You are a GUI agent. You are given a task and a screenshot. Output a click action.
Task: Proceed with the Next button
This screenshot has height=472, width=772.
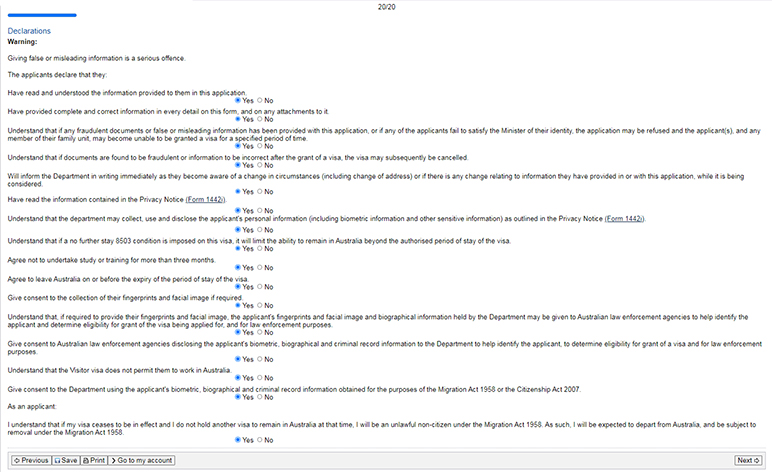coord(748,460)
